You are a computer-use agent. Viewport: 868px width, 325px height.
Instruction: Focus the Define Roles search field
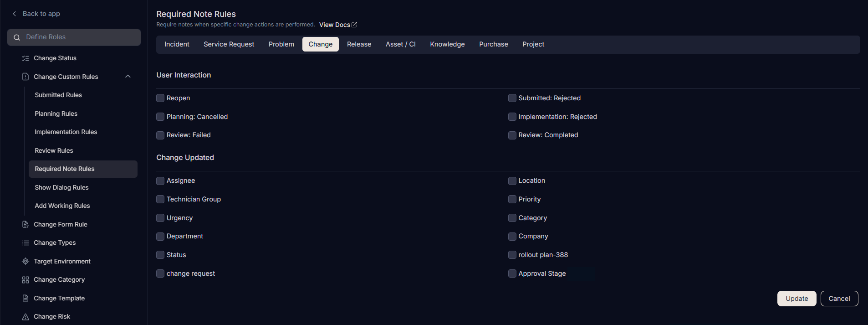click(74, 37)
